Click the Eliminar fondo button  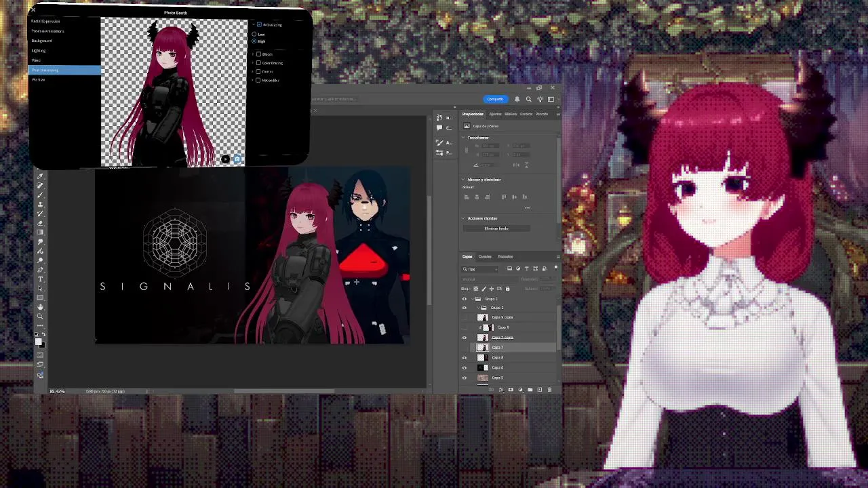(496, 228)
